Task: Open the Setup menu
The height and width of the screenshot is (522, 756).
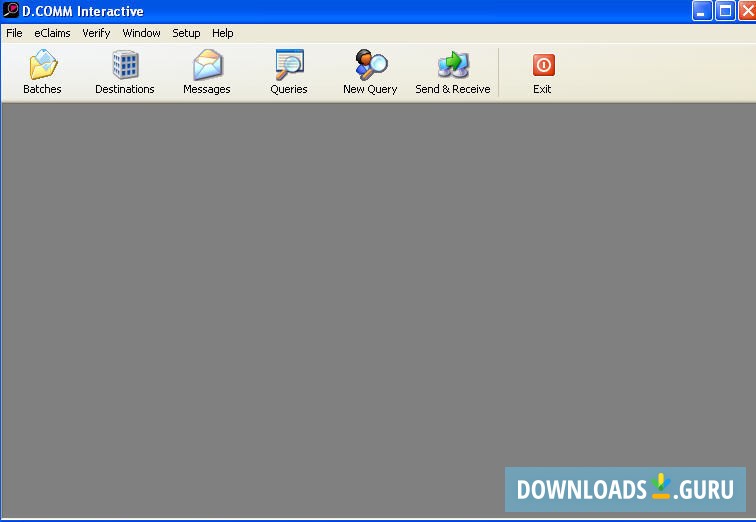Action: [x=186, y=33]
